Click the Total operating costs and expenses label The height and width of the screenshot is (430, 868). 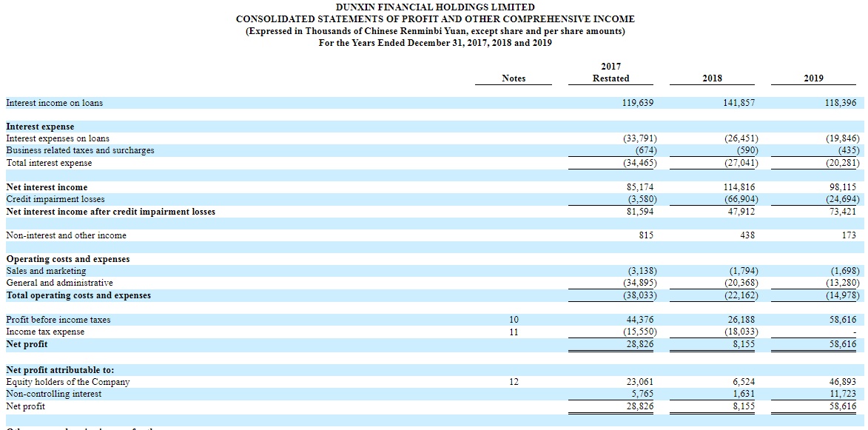[78, 295]
